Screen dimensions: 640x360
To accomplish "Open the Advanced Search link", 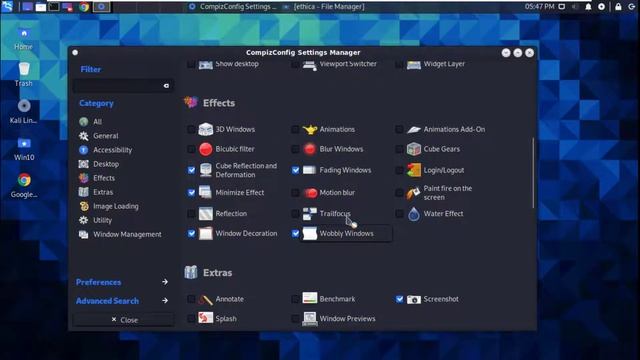I will (x=107, y=301).
